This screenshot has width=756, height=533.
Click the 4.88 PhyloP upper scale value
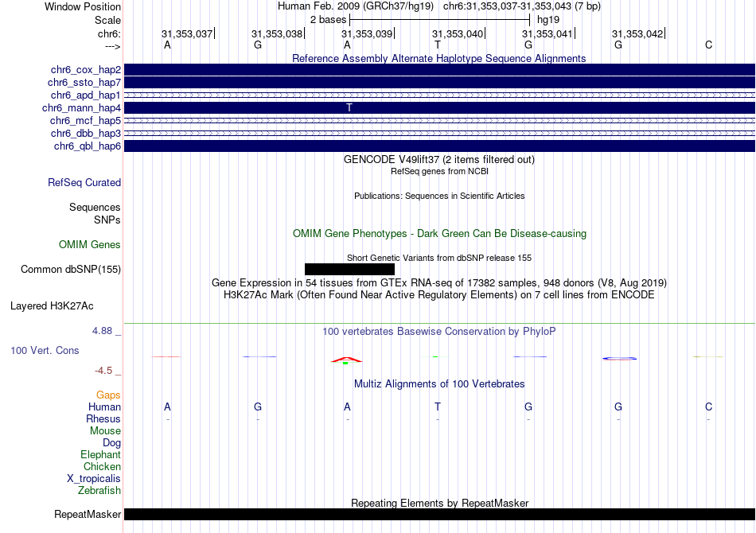point(102,331)
